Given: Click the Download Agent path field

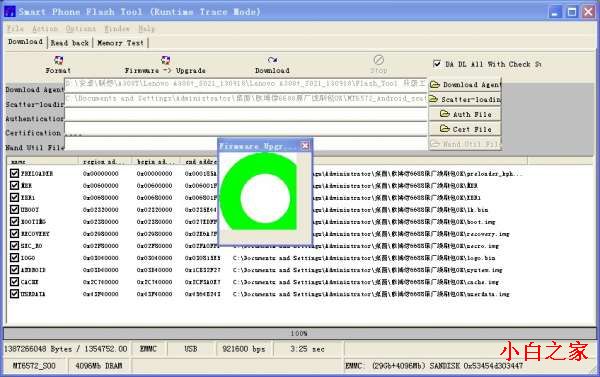Looking at the screenshot, I should coord(246,84).
